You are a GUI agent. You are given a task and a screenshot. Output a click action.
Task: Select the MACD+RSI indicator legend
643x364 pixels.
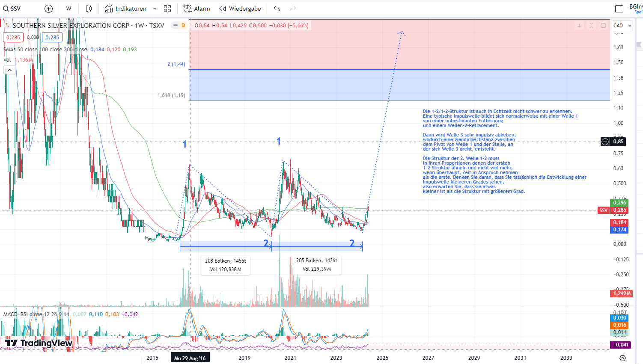tap(36, 314)
